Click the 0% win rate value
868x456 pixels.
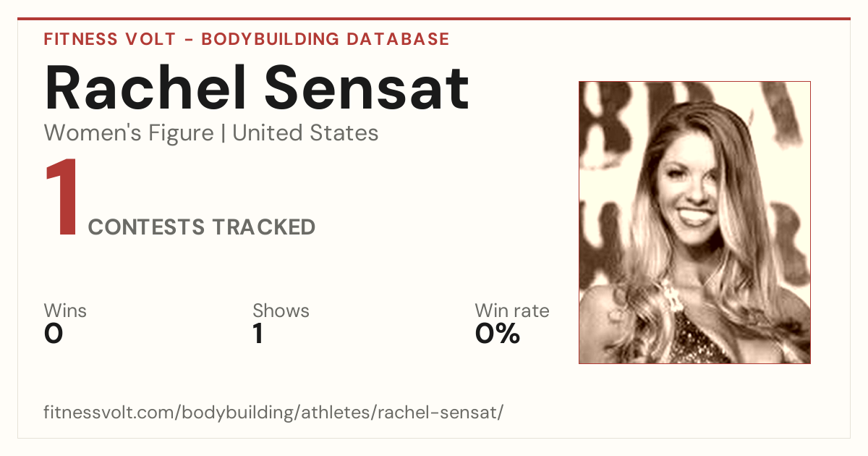click(x=497, y=334)
